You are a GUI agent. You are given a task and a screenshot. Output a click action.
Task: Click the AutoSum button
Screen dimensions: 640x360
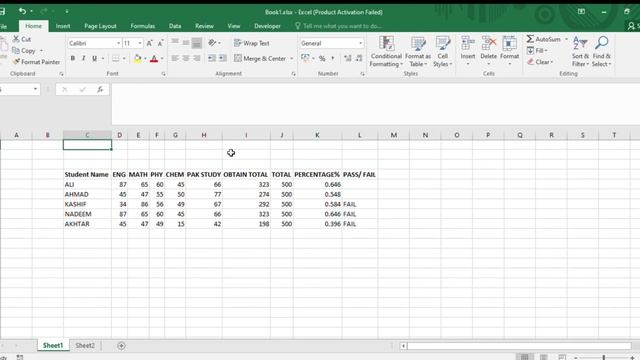pyautogui.click(x=544, y=39)
